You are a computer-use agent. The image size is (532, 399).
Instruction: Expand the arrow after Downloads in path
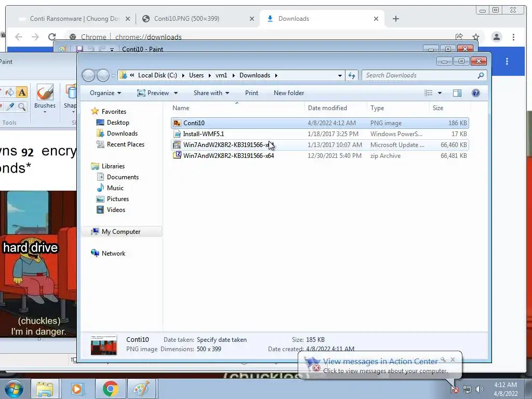(276, 75)
